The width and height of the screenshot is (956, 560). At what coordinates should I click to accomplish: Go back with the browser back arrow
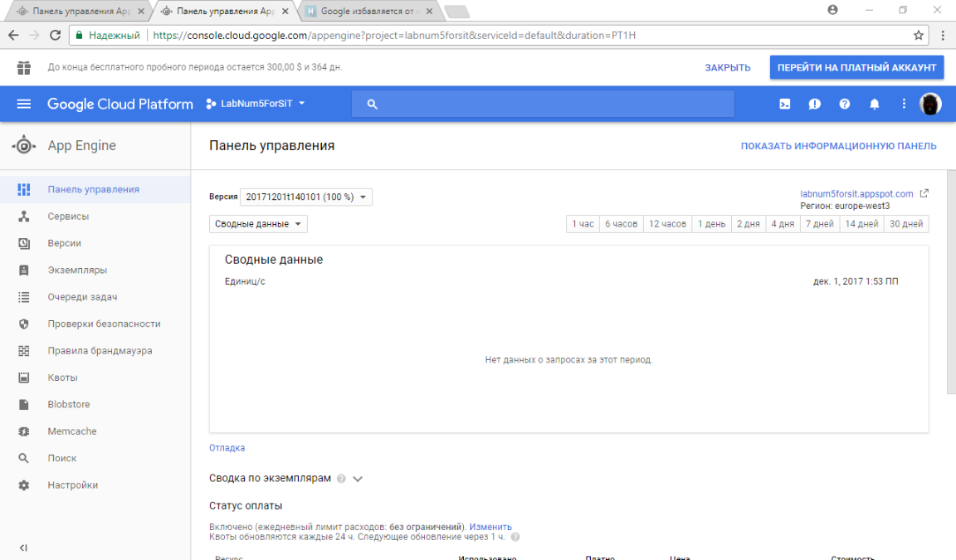13,36
